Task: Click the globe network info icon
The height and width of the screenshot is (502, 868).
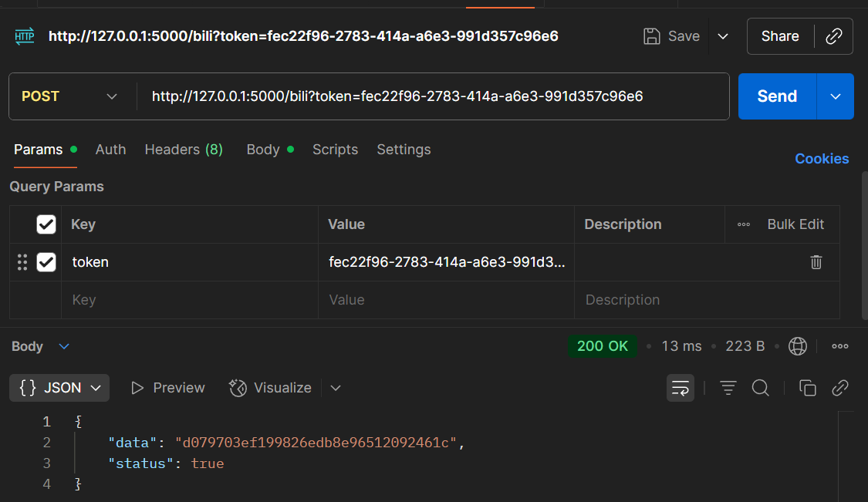Action: pos(797,346)
